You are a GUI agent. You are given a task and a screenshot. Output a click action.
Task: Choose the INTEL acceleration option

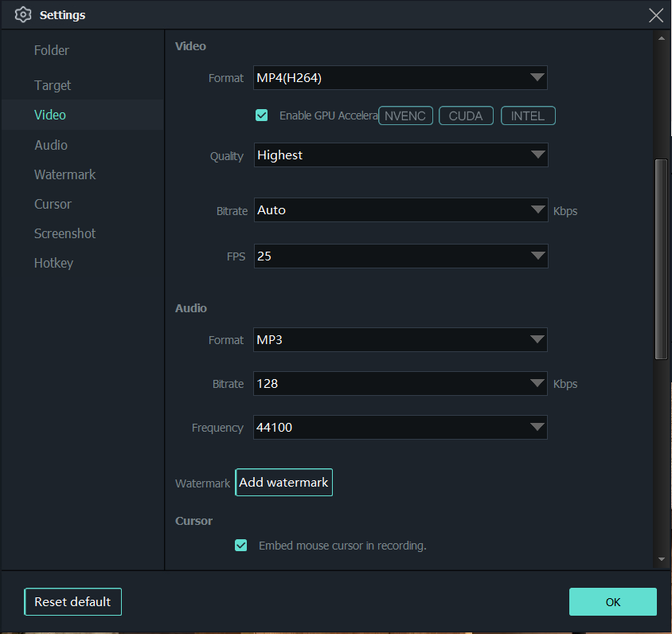pyautogui.click(x=528, y=115)
